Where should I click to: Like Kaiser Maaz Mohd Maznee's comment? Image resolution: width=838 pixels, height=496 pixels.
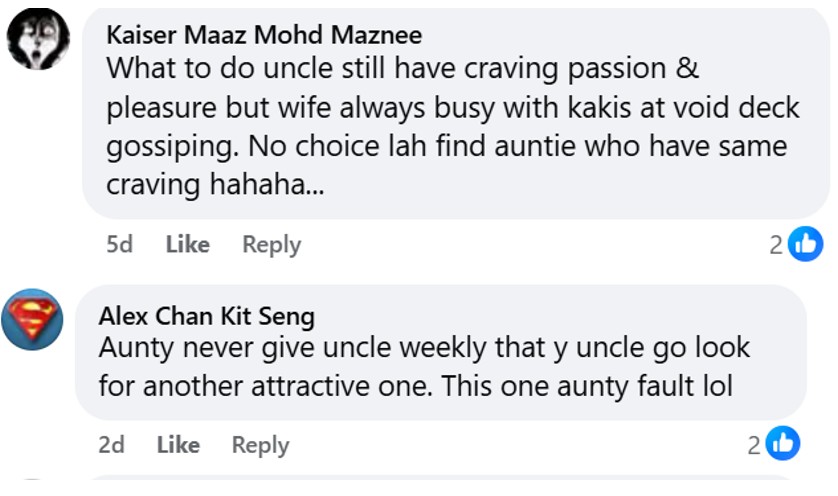pyautogui.click(x=188, y=244)
